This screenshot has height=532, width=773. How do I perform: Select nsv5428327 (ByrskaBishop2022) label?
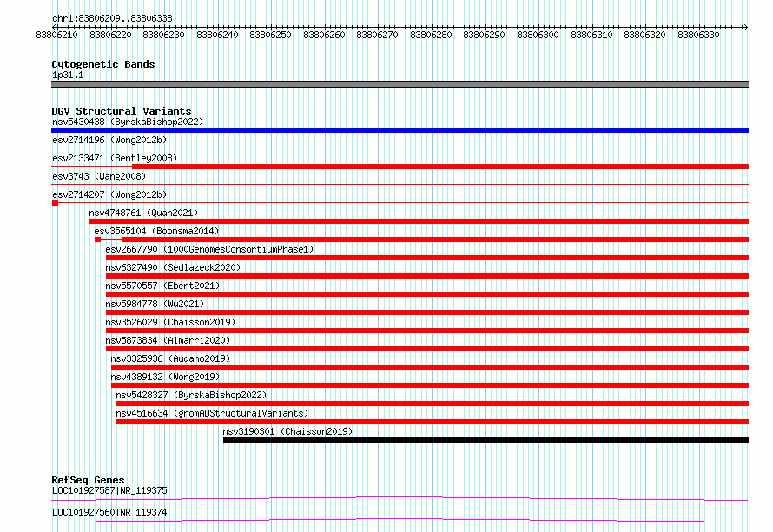click(191, 395)
